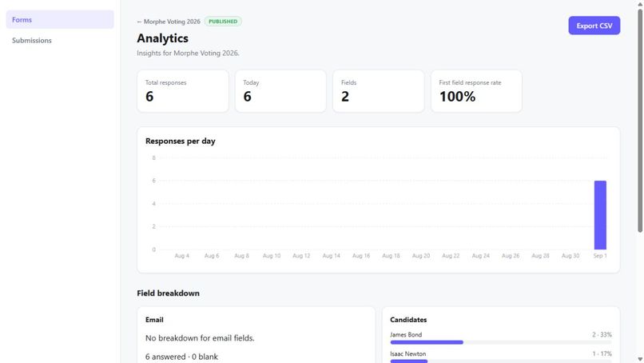644x363 pixels.
Task: Click 'No breakdown for email fields.' text
Action: tap(200, 338)
